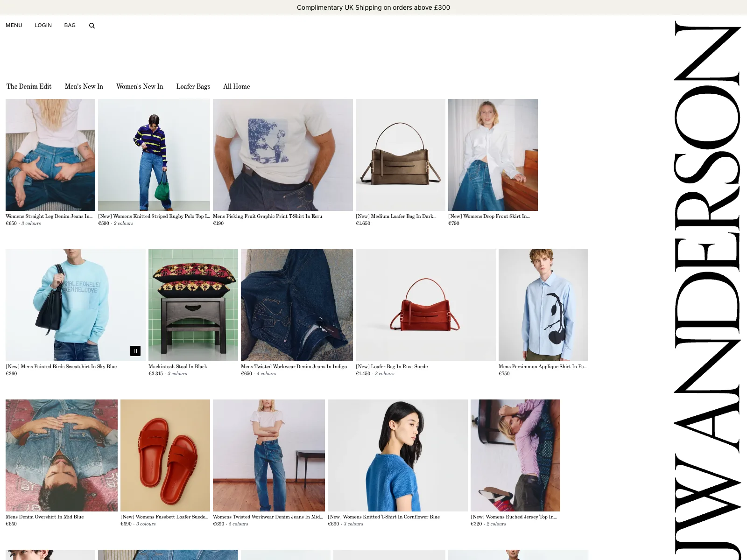Open Medium Loafer Bag in Dark photo

pyautogui.click(x=401, y=155)
